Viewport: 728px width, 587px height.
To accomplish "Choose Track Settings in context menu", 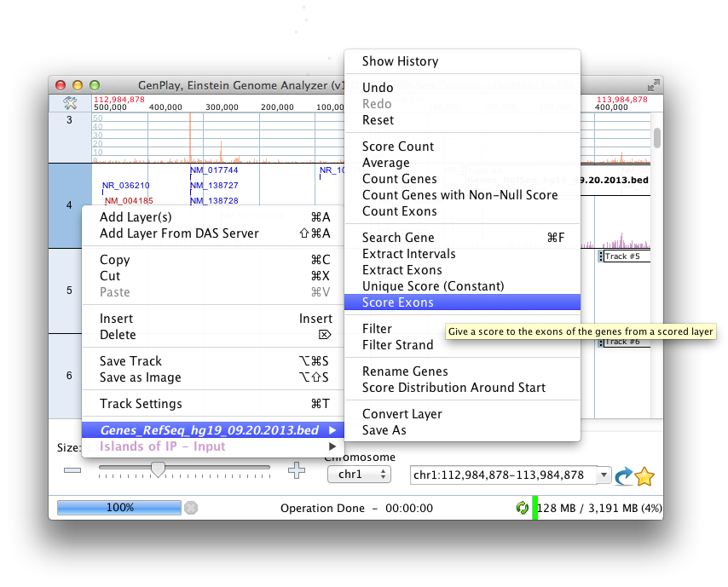I will [x=141, y=404].
